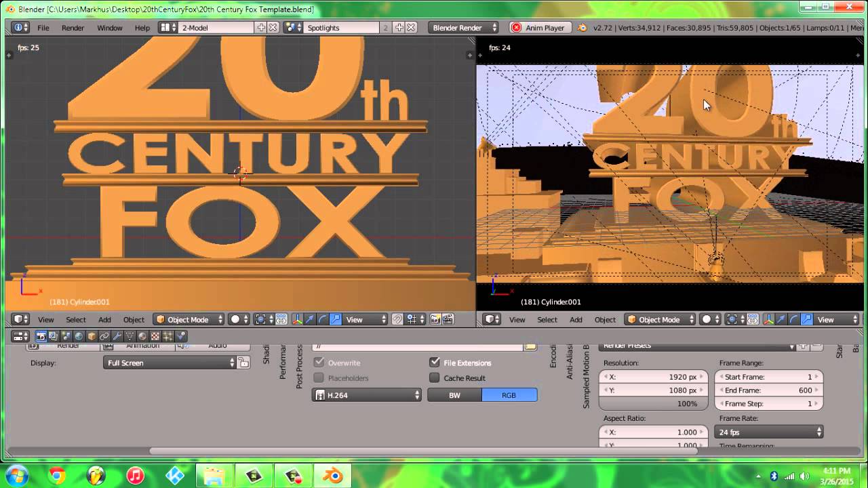The image size is (868, 488).
Task: Enable Cache Result checkbox
Action: tap(435, 378)
